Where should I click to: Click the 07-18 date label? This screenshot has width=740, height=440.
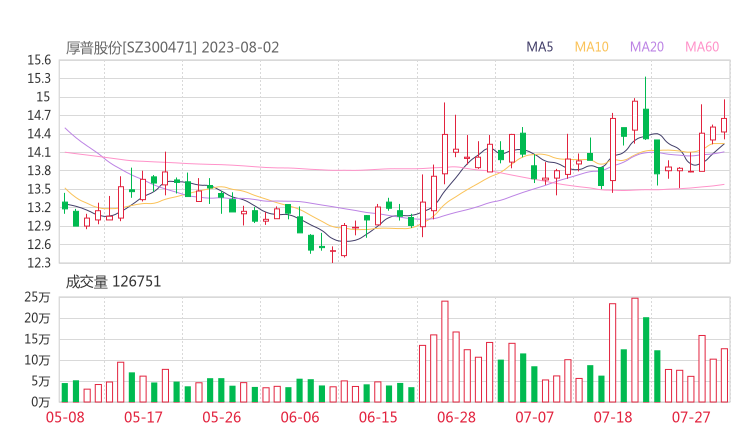613,417
